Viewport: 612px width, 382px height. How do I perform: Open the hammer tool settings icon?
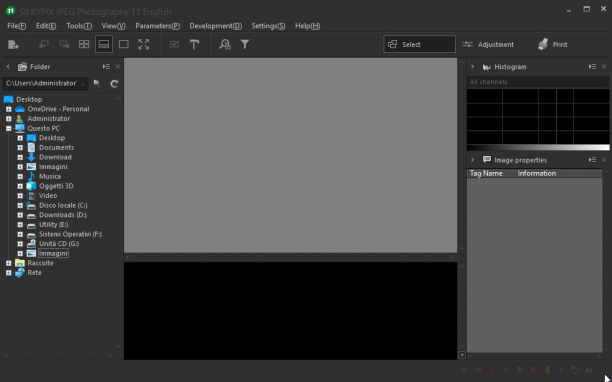(x=194, y=44)
